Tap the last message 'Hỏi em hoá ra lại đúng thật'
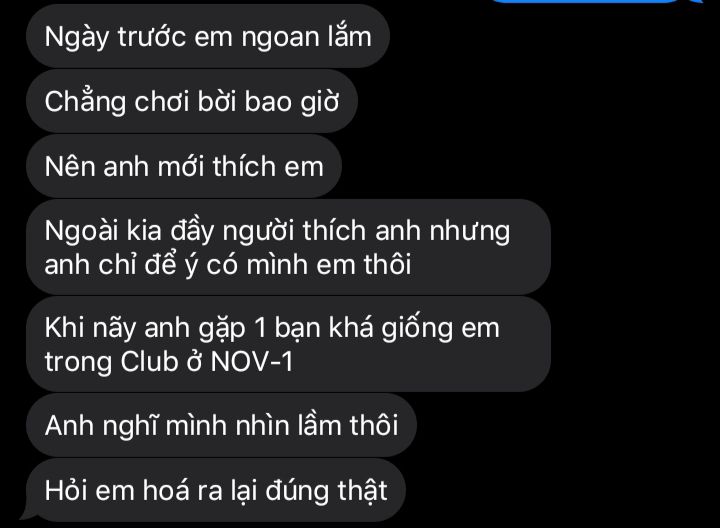This screenshot has width=720, height=528. pyautogui.click(x=216, y=490)
